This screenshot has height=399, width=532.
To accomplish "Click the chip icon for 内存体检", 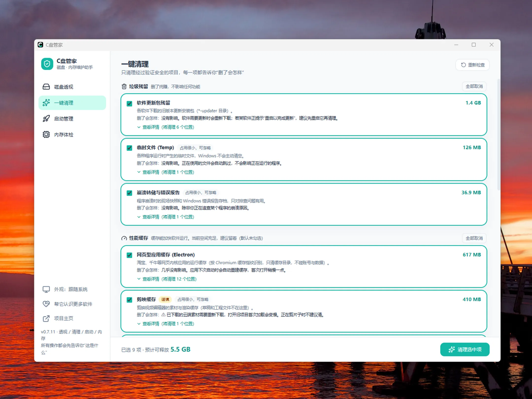I will (x=46, y=134).
